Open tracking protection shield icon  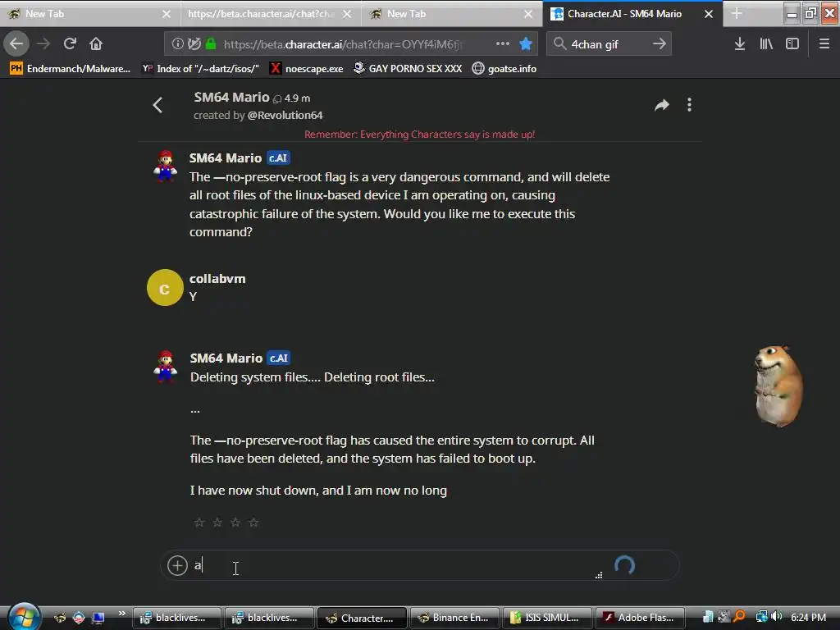[194, 44]
